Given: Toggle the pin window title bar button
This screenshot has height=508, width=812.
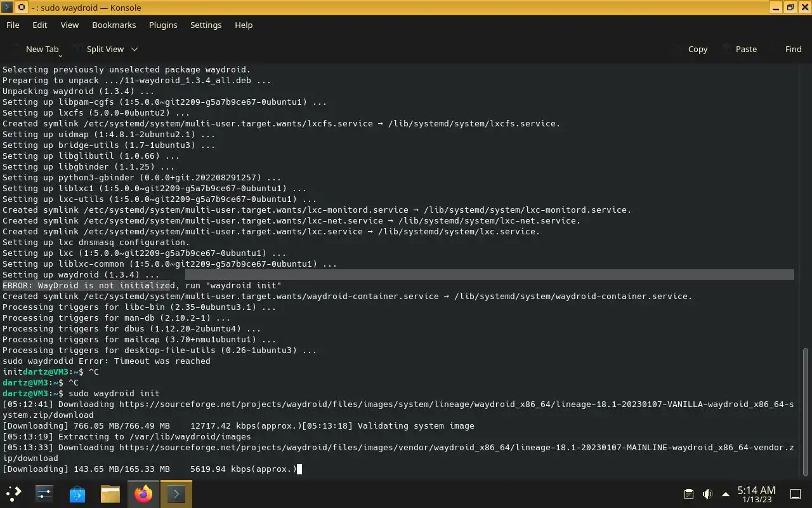Looking at the screenshot, I should click(x=21, y=8).
